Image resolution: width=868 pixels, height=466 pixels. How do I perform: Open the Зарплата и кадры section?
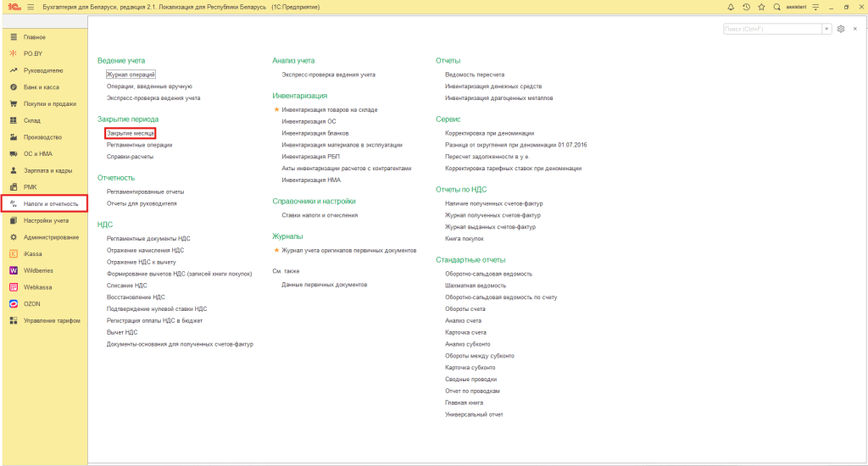(x=47, y=170)
